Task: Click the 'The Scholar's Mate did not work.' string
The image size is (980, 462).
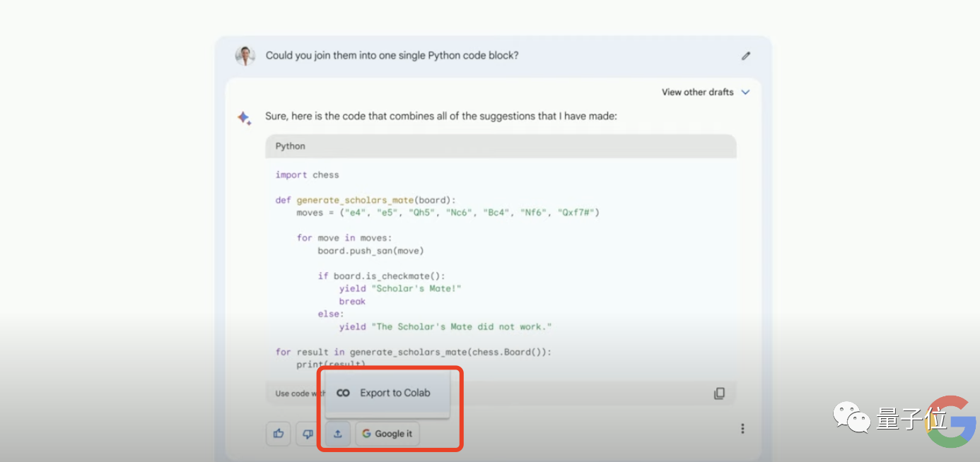Action: coord(463,326)
